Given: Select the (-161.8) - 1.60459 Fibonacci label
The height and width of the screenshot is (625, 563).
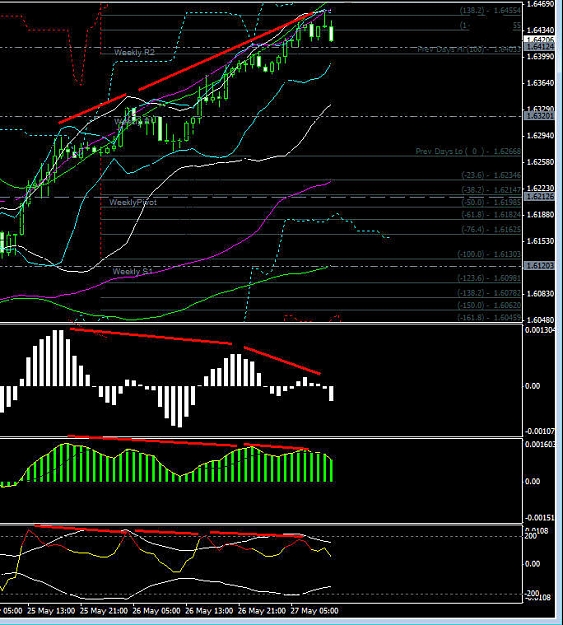Looking at the screenshot, I should click(x=489, y=318).
